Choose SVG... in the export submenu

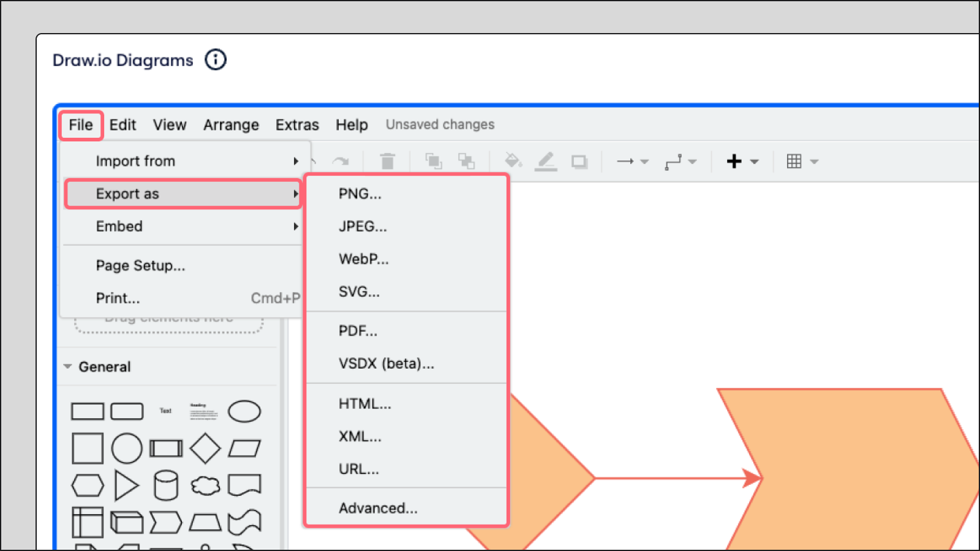(x=359, y=292)
